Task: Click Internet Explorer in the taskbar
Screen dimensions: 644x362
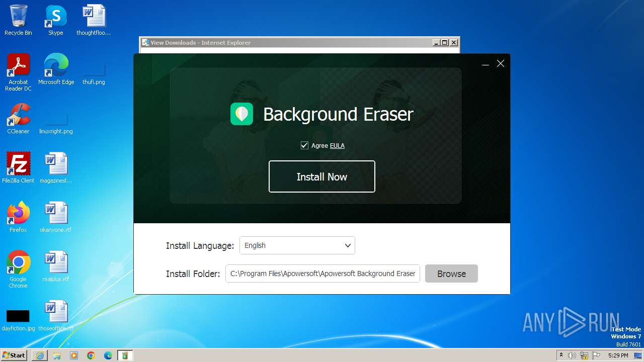Action: click(x=40, y=355)
